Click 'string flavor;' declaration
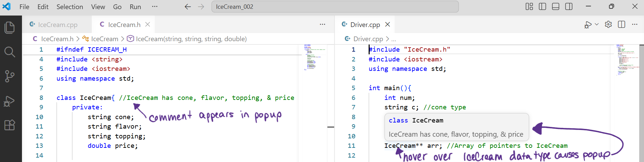The image size is (644, 162). coord(115,127)
